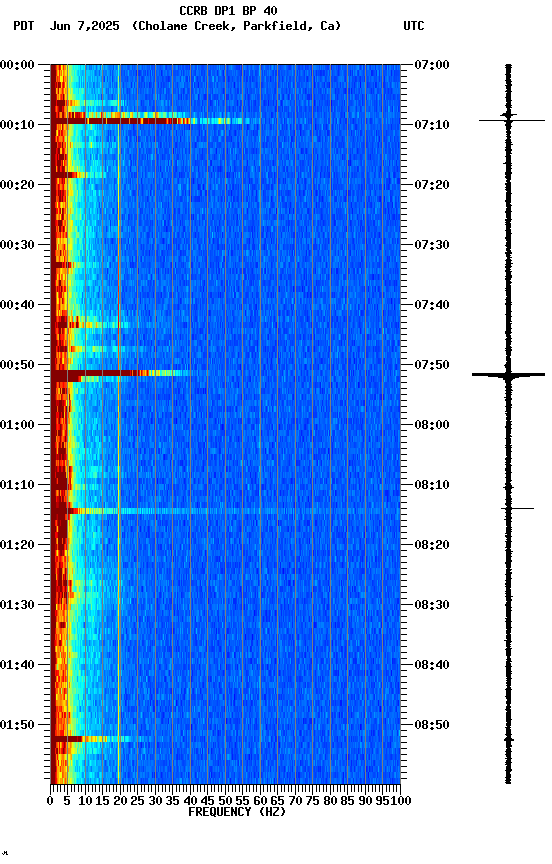
Task: Click the 07:09 spectrogram event band reaching 60 Hz
Action: (x=155, y=121)
